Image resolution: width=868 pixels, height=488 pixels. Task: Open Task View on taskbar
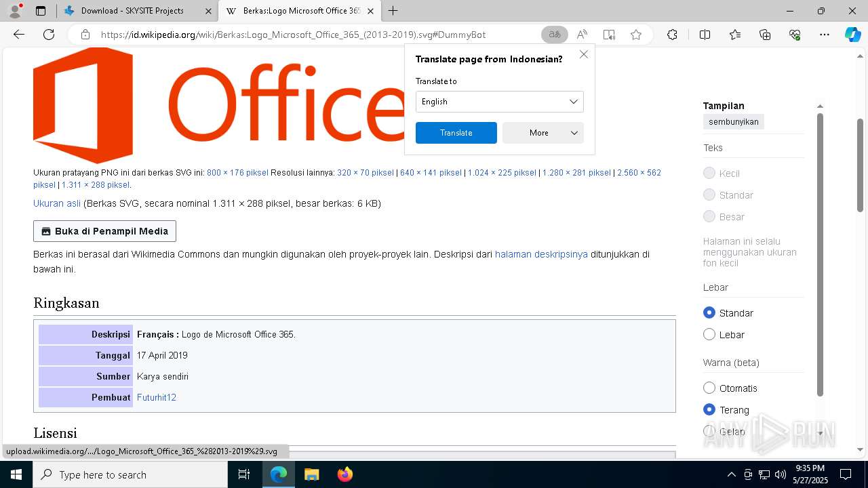coord(244,474)
